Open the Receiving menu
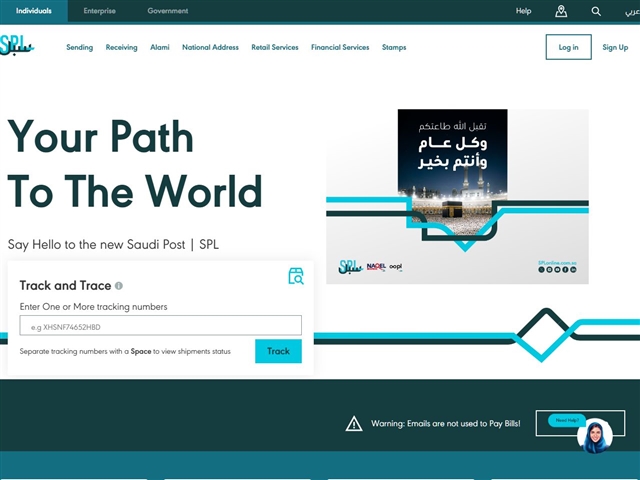 pos(122,47)
